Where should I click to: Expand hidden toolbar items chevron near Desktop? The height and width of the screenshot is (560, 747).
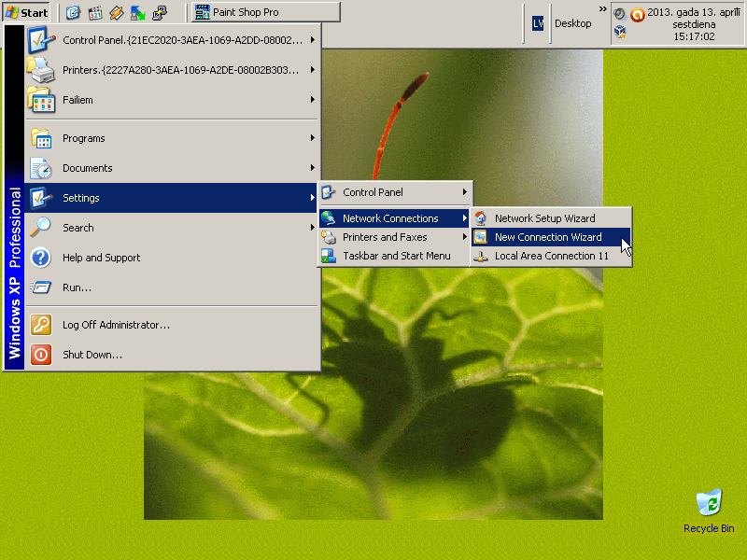602,9
